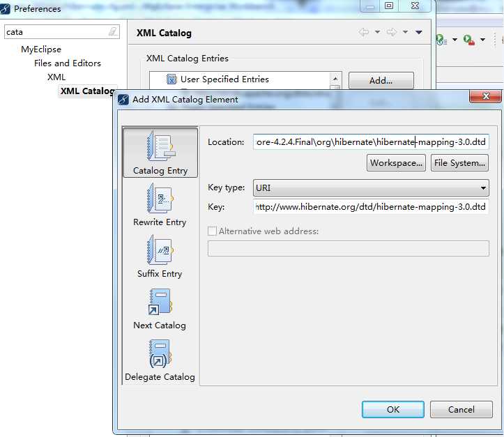This screenshot has height=437, width=504.
Task: Select the XML Catalog tree node
Action: coord(88,91)
